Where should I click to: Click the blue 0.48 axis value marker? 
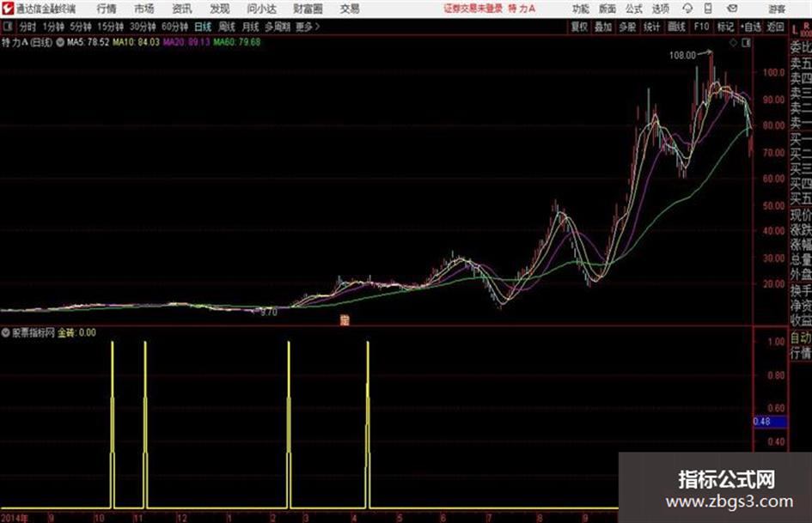click(770, 422)
